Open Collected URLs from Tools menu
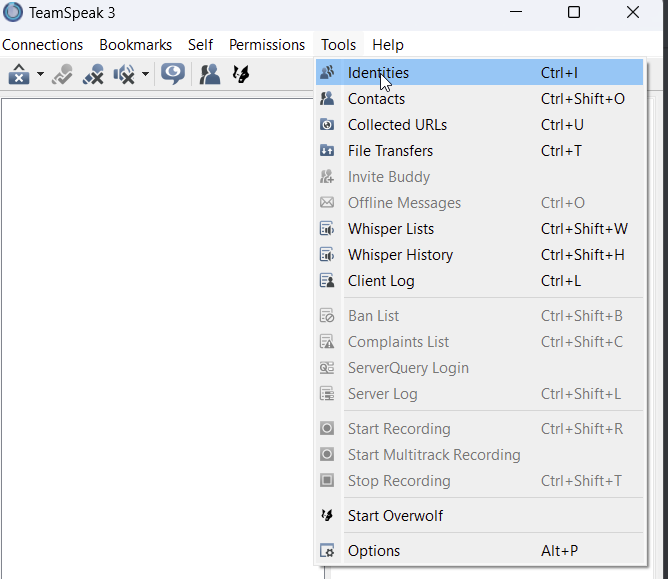This screenshot has width=668, height=579. tap(397, 125)
